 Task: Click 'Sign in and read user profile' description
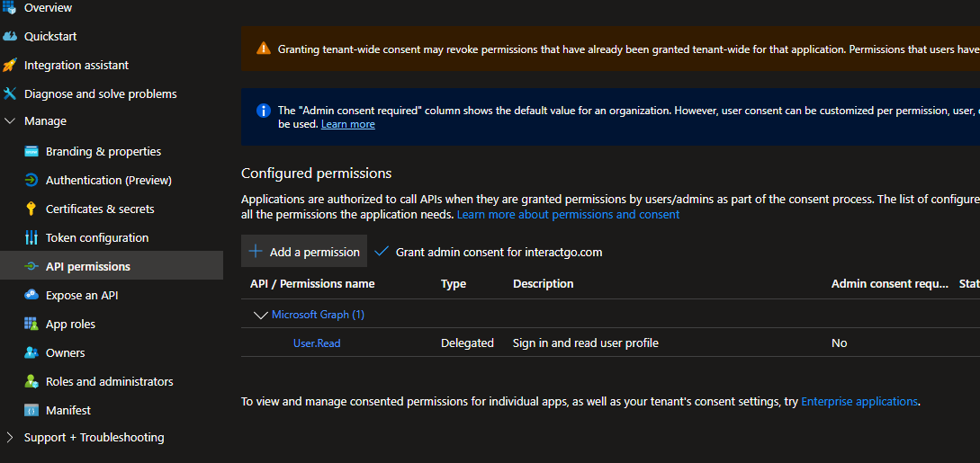586,343
